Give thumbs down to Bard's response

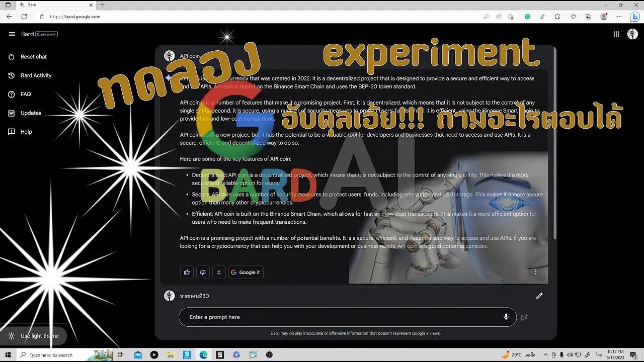pyautogui.click(x=203, y=273)
